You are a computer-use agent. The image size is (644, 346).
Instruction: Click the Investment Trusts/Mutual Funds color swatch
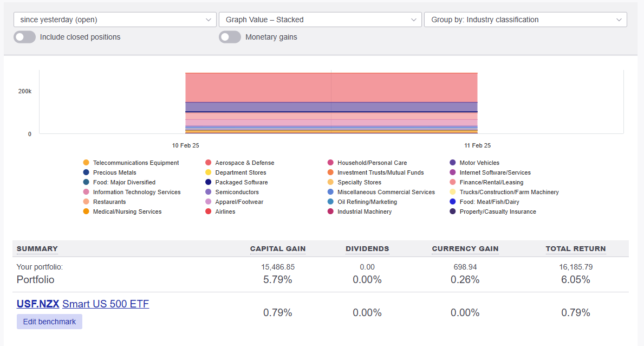coord(330,172)
